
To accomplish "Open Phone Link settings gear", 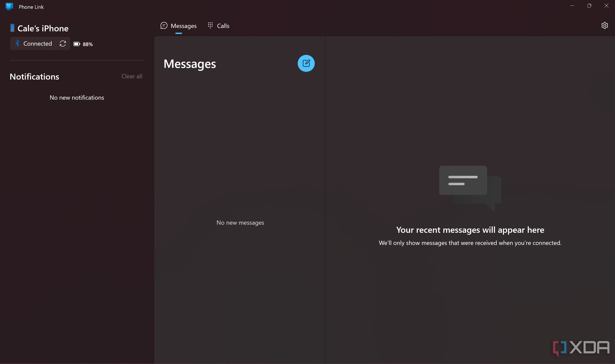I will [605, 26].
